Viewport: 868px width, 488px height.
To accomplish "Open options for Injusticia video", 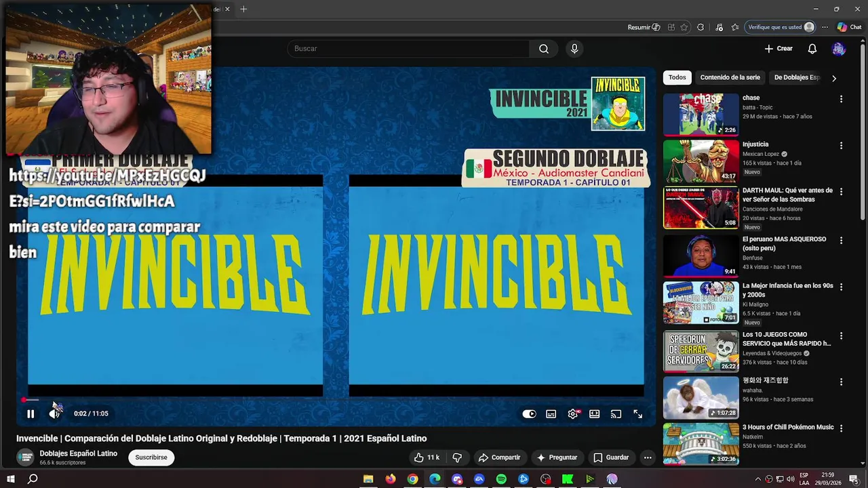I will point(841,146).
